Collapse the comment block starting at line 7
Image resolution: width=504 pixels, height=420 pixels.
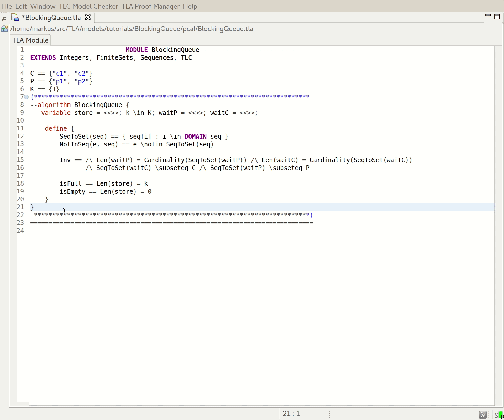point(26,97)
